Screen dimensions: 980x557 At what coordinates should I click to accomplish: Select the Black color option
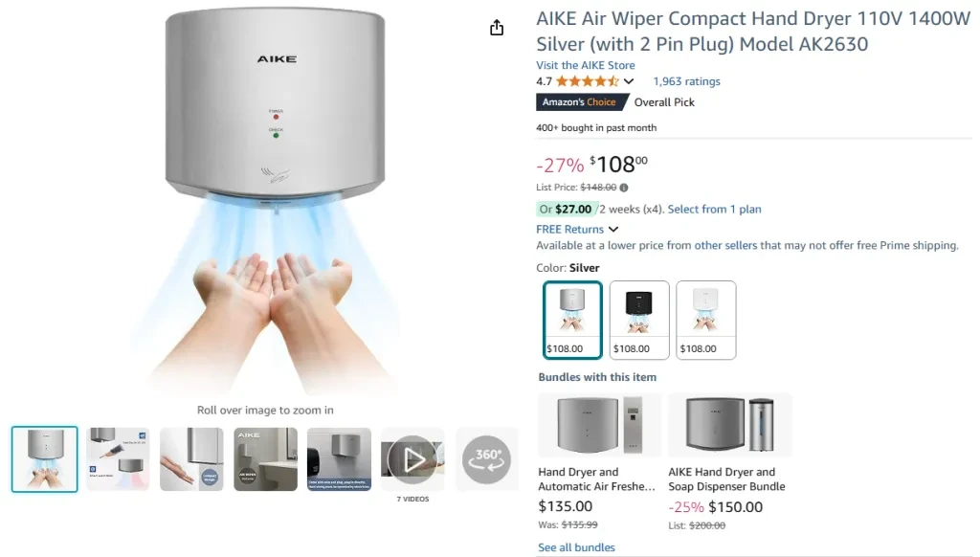[639, 320]
